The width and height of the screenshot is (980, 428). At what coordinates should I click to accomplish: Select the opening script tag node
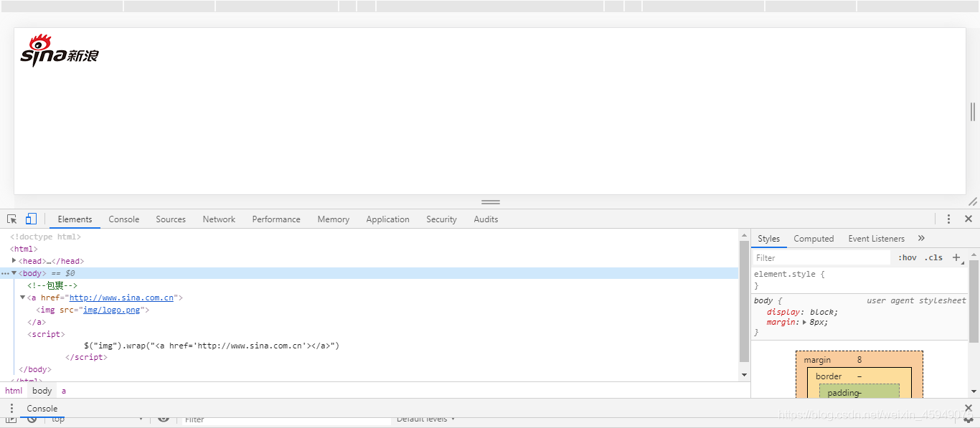(46, 334)
